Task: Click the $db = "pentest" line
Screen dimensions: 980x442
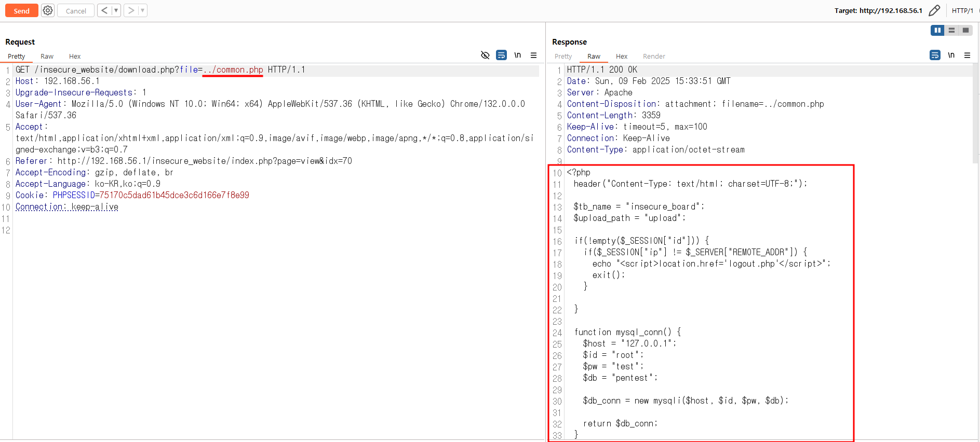Action: coord(620,378)
